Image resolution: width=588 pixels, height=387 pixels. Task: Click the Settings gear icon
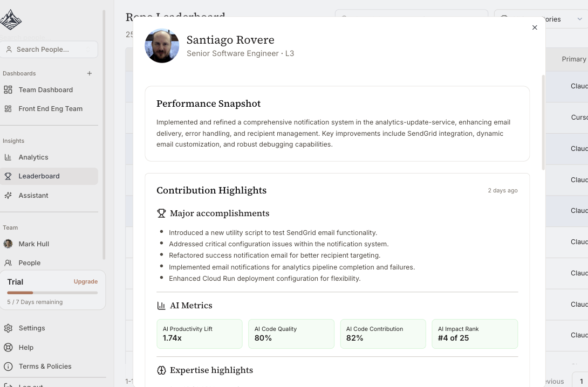[x=8, y=328]
